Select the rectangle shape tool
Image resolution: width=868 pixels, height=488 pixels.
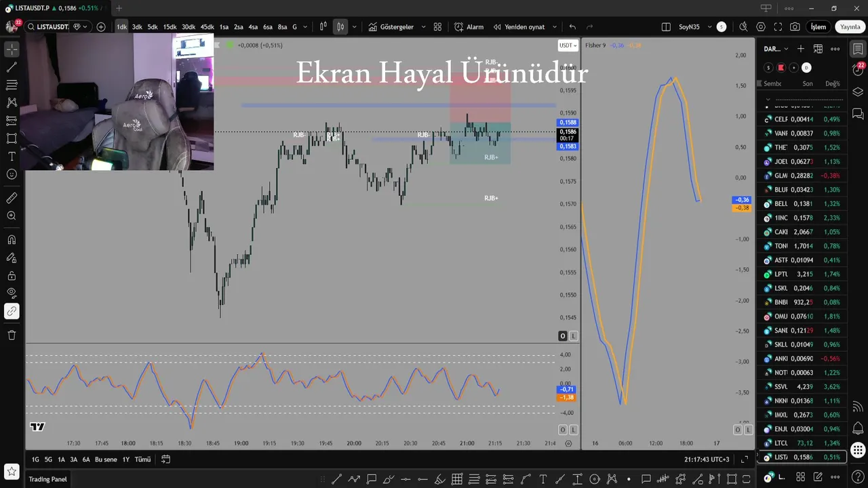point(12,138)
